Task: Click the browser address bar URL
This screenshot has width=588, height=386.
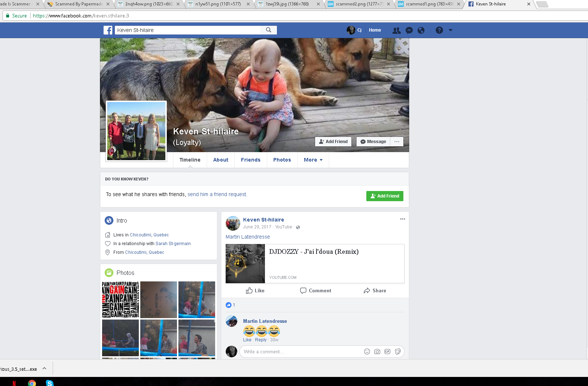Action: [81, 16]
